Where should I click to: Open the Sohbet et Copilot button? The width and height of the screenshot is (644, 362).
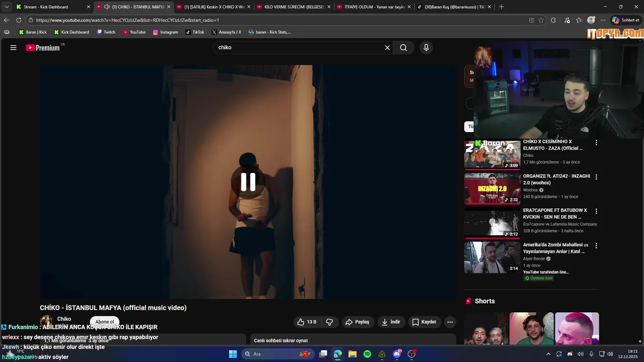tap(625, 20)
